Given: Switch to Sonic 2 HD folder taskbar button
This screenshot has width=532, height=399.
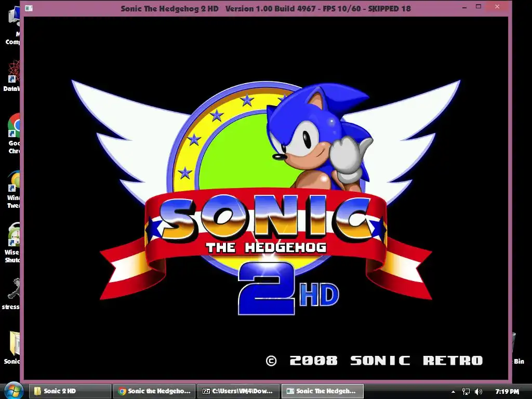Looking at the screenshot, I should click(x=70, y=391).
